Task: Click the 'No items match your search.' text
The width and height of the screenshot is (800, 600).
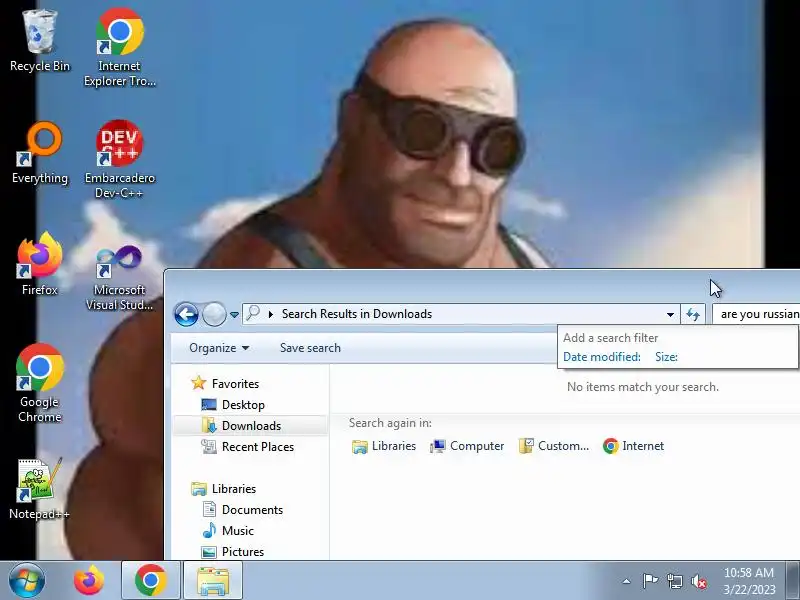Action: coord(643,387)
